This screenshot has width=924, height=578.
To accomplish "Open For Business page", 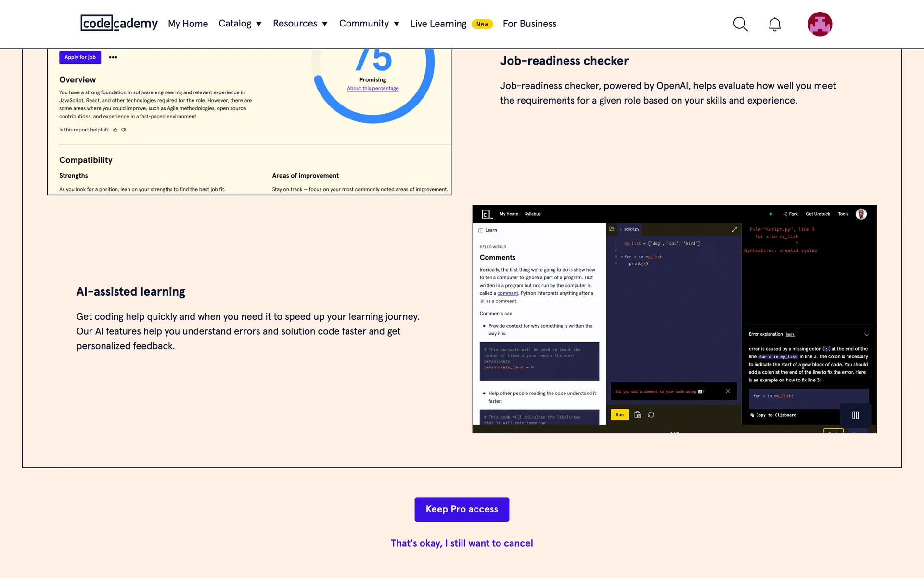I will (529, 24).
